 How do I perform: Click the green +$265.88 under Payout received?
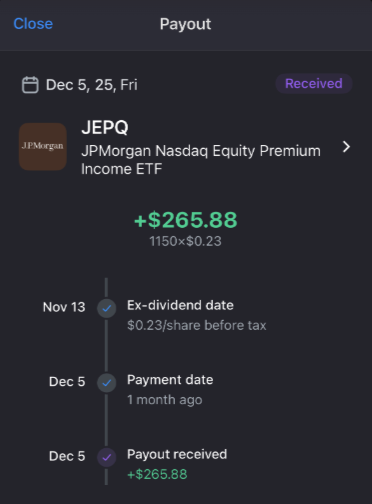pos(157,474)
